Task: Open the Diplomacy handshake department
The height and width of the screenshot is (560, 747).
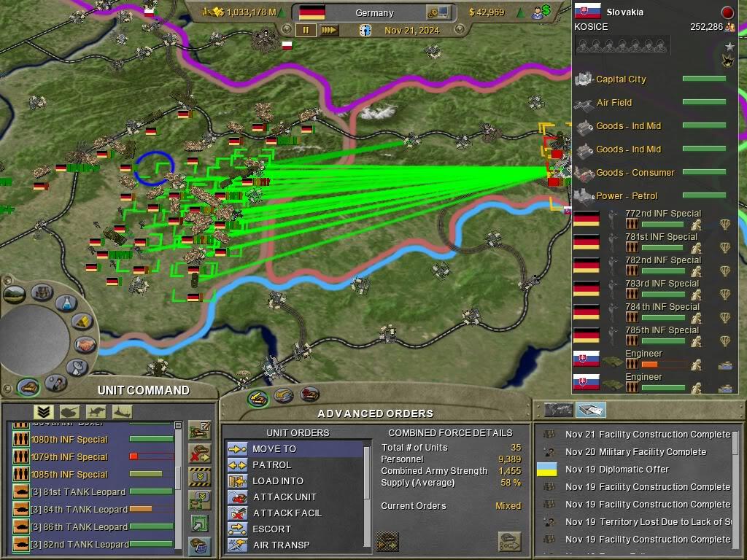Action: [85, 344]
